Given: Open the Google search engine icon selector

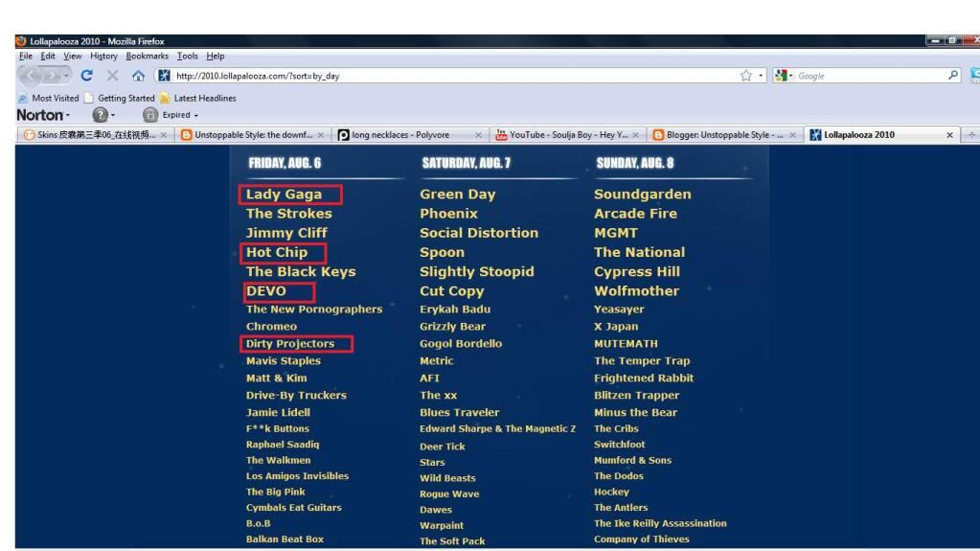Looking at the screenshot, I should [x=783, y=76].
